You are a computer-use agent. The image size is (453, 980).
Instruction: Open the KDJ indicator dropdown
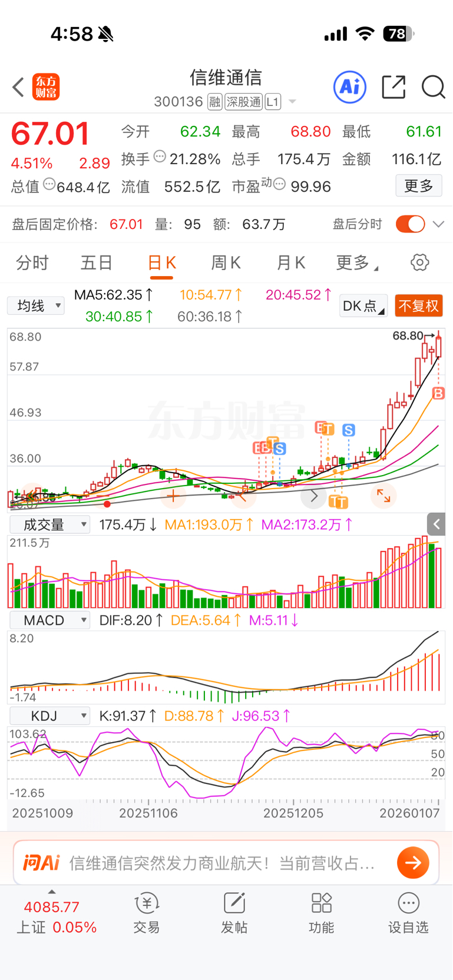(49, 716)
